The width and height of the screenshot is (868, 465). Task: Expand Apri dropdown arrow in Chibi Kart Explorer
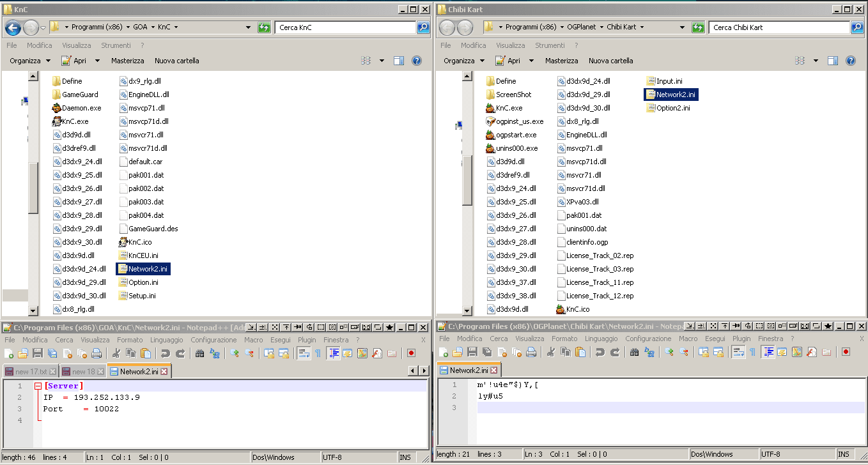pos(531,61)
